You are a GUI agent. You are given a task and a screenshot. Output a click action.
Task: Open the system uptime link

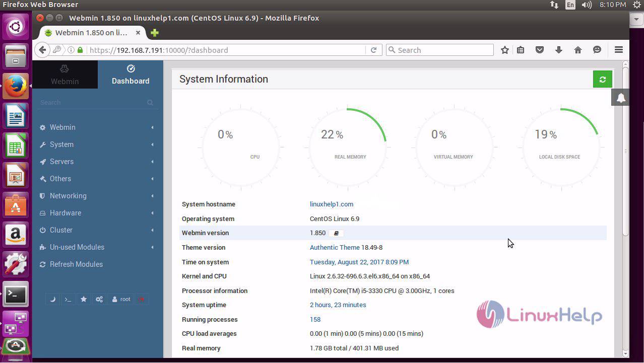[338, 305]
